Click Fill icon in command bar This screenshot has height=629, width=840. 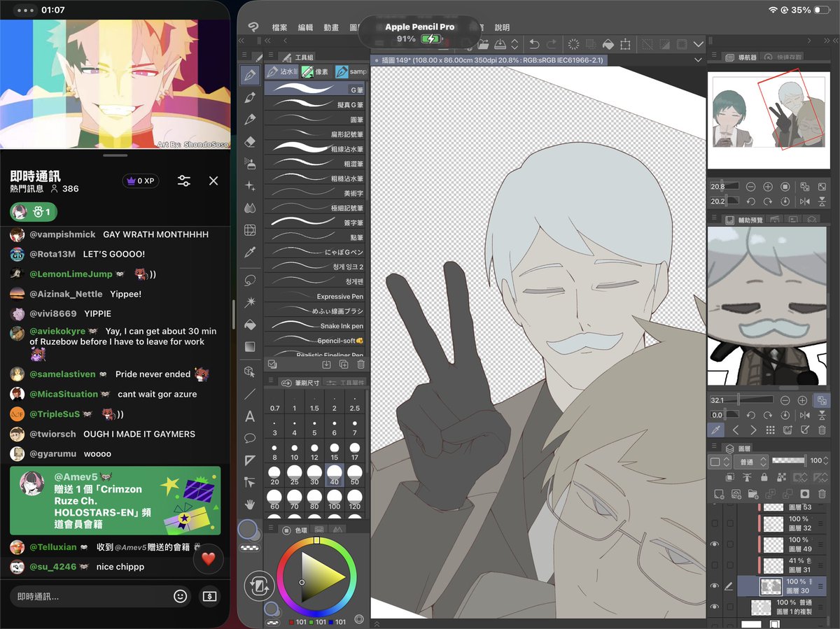pos(608,44)
